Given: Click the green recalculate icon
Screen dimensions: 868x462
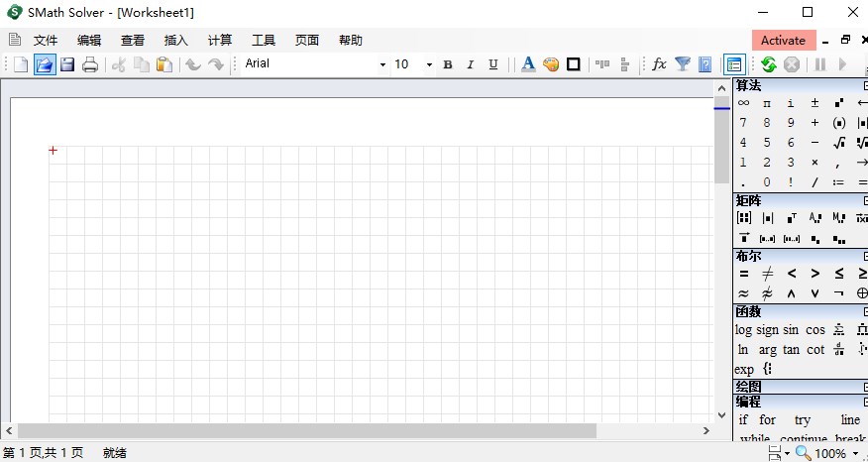Looking at the screenshot, I should (768, 64).
